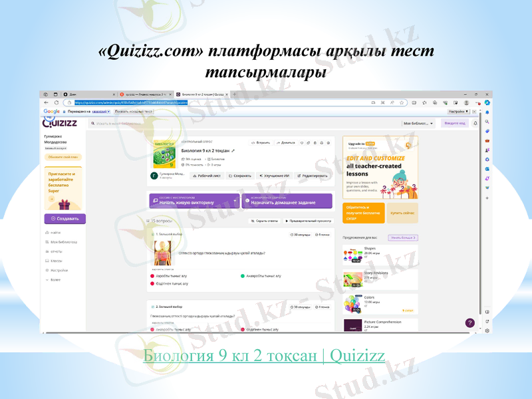Click the Введите код button

click(x=455, y=123)
